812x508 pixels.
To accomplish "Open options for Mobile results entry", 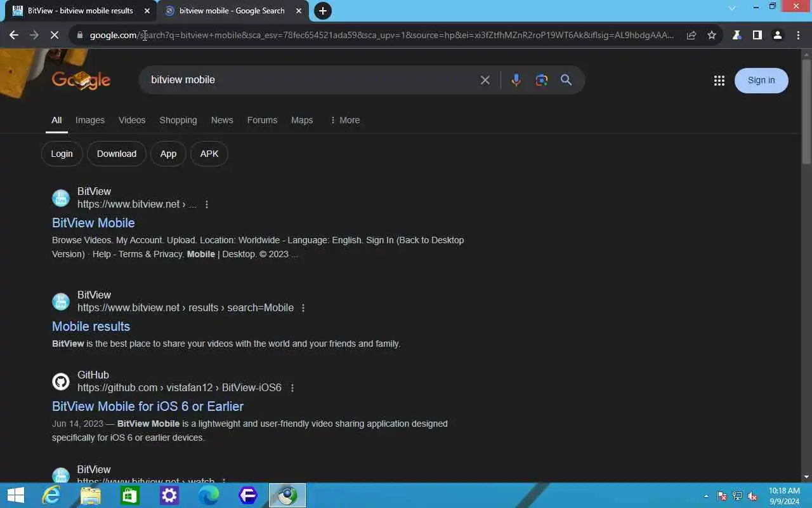I will coord(303,308).
